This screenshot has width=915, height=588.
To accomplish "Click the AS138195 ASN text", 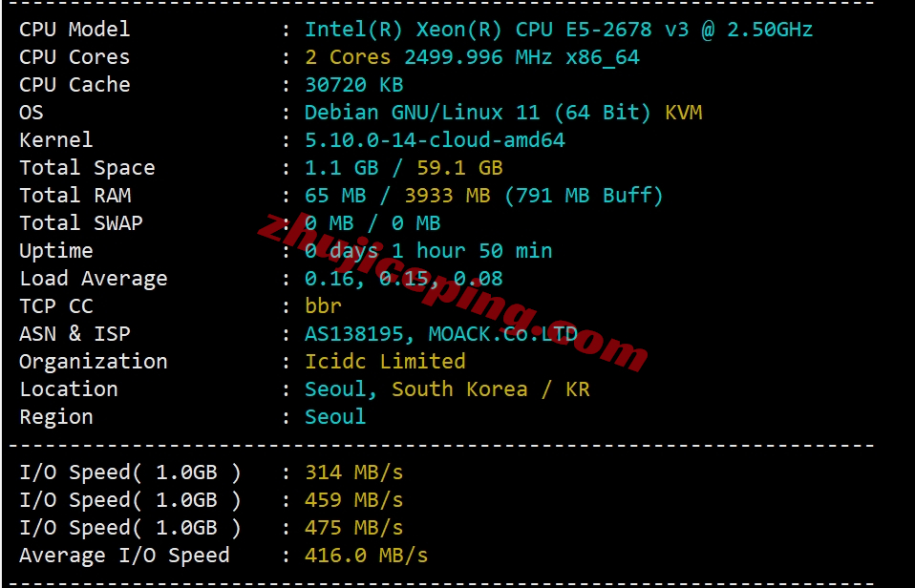I will 353,334.
